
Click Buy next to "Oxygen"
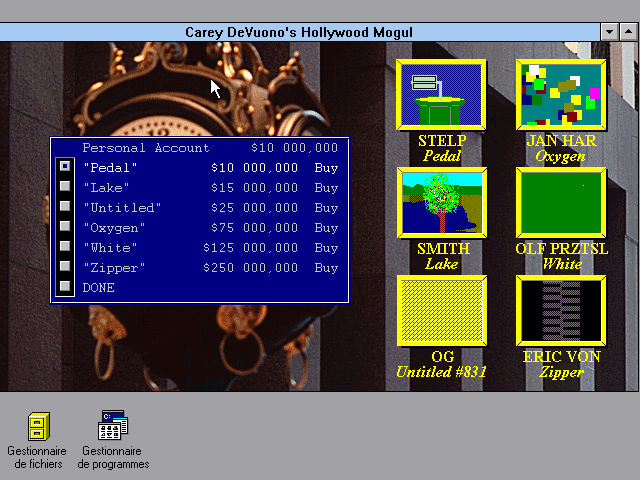tap(326, 228)
